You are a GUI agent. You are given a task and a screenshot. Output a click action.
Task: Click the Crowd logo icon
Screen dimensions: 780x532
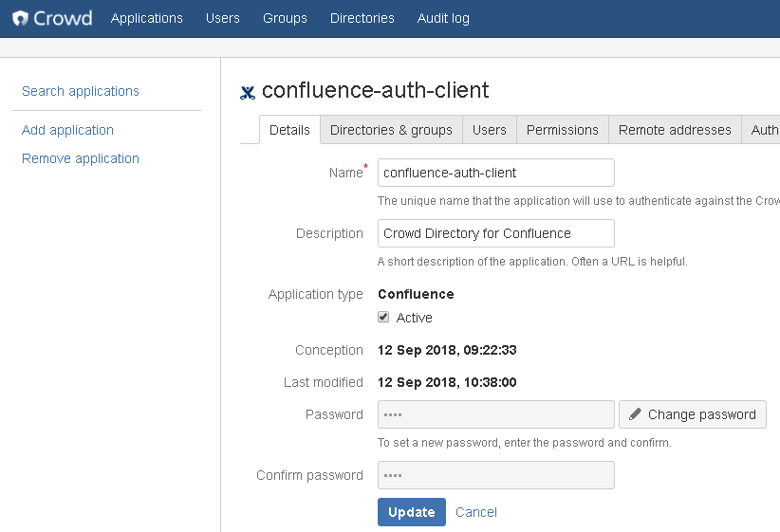20,18
